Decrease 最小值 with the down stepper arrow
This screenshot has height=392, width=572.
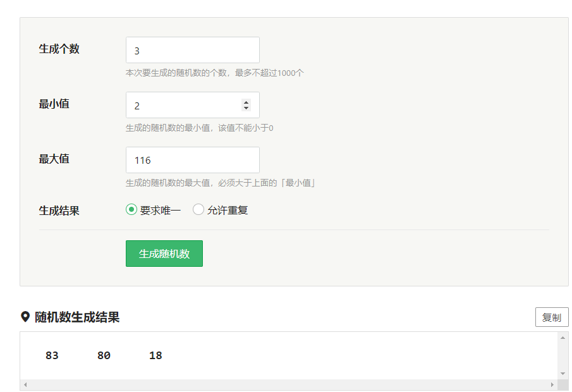(246, 108)
